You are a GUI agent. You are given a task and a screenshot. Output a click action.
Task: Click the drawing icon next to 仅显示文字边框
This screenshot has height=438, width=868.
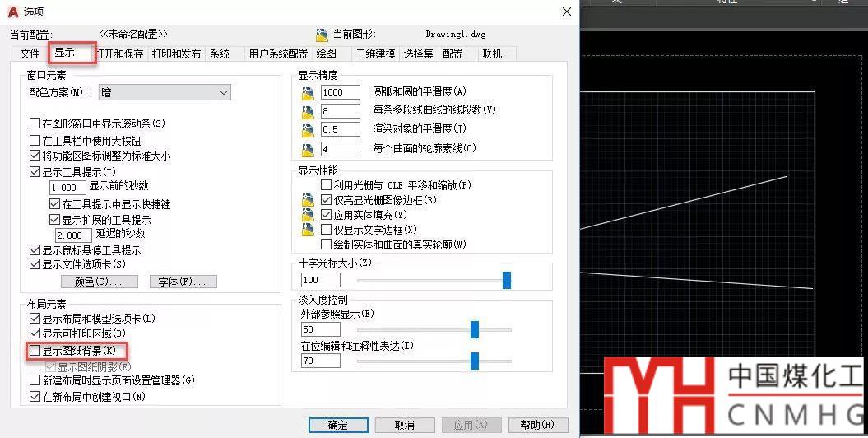309,230
